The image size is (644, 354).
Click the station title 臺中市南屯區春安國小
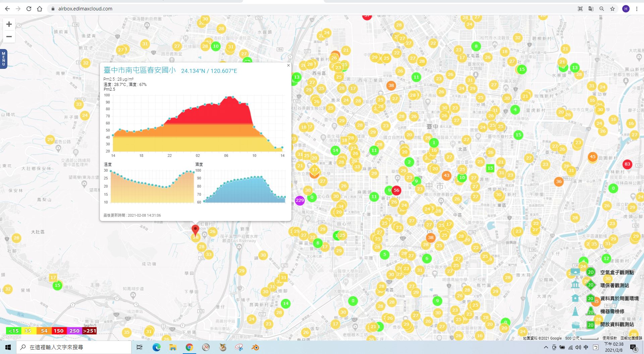[140, 70]
